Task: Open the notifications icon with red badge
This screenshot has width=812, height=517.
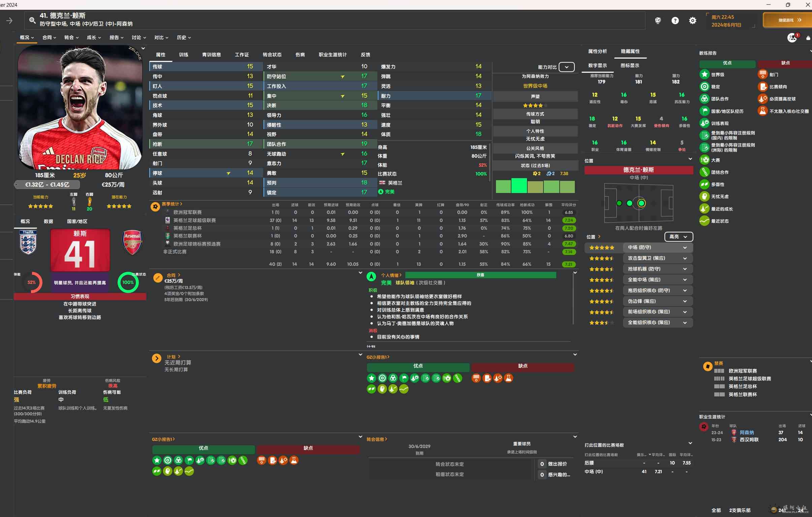Action: (x=792, y=37)
